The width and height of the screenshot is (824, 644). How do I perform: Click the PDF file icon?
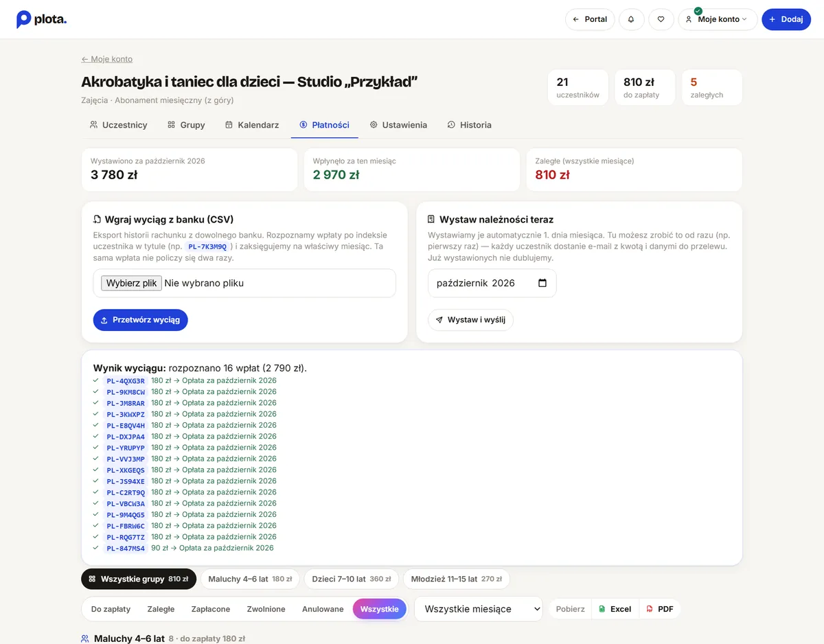click(650, 609)
